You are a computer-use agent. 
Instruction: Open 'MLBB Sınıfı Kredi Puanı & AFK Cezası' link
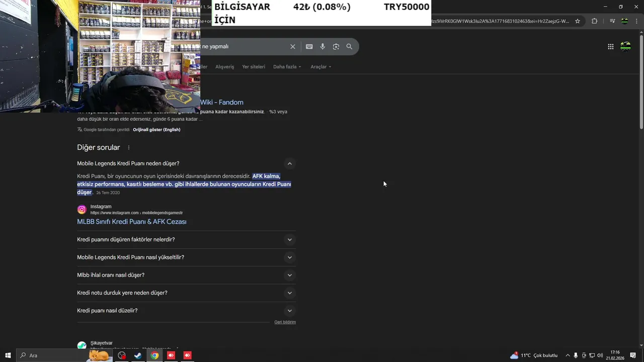coord(132,222)
